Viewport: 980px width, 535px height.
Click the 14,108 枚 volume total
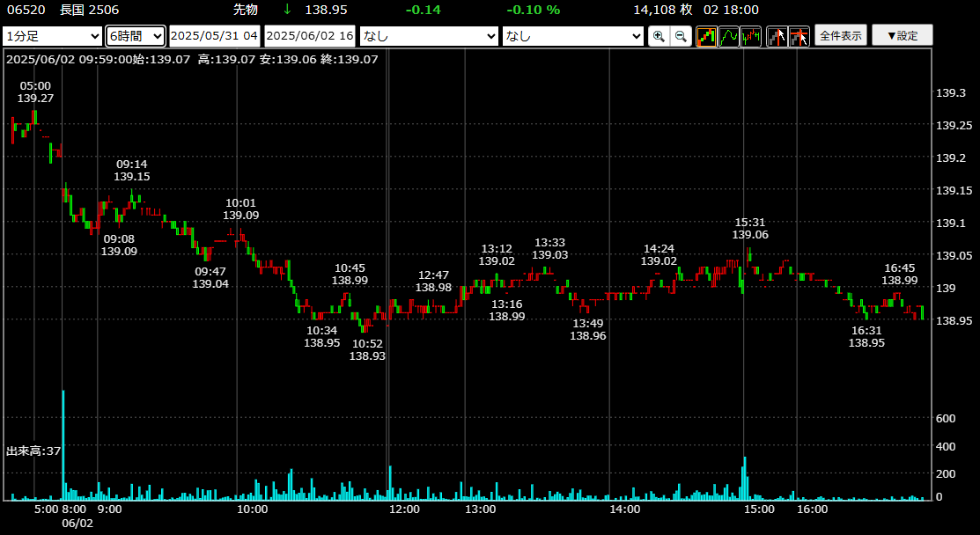(663, 10)
